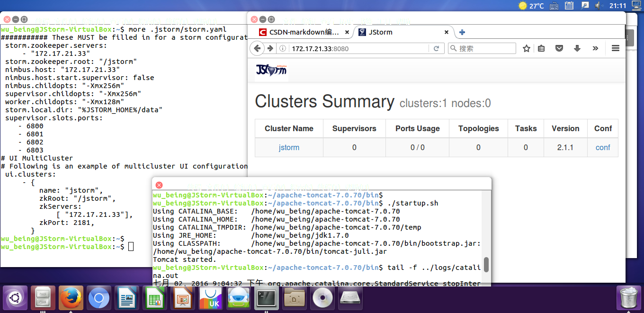Click the JStorm logo on the page
This screenshot has height=313, width=644.
[x=271, y=70]
